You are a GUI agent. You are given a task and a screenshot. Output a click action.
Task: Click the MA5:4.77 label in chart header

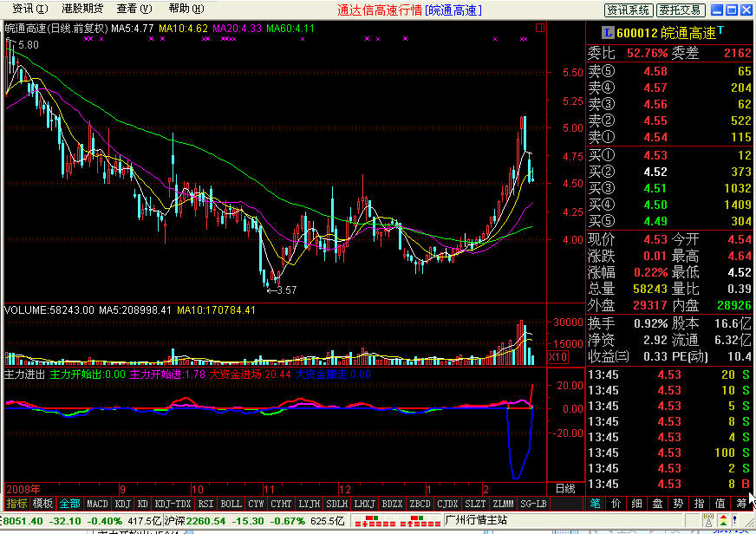132,29
